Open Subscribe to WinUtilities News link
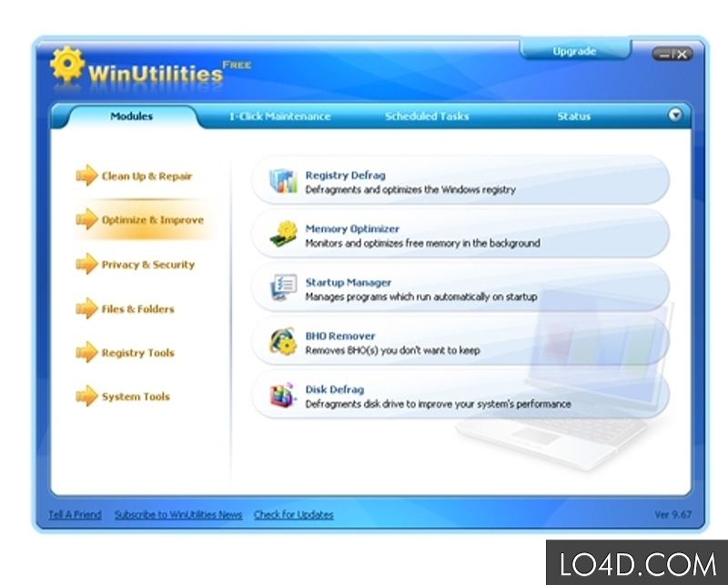The image size is (728, 585). (x=178, y=514)
